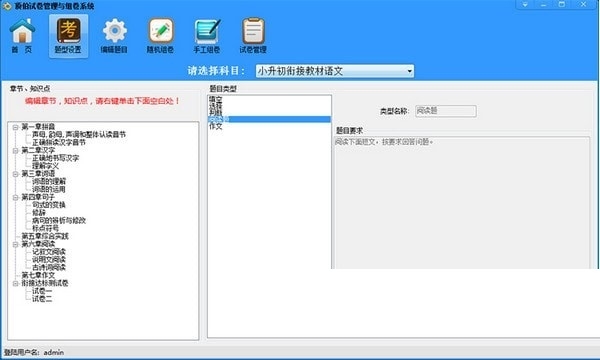Collapse the 第二章汉字 node
Image resolution: width=600 pixels, height=360 pixels.
15,150
